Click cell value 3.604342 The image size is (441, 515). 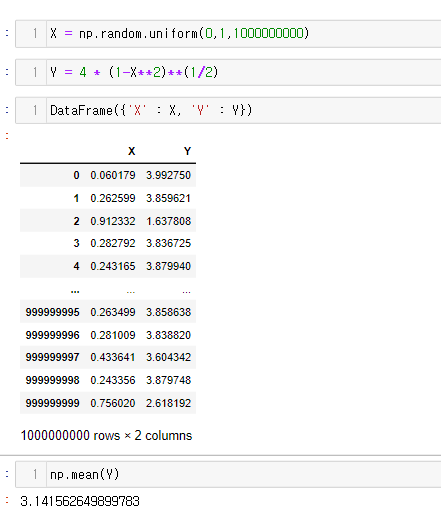click(x=168, y=357)
